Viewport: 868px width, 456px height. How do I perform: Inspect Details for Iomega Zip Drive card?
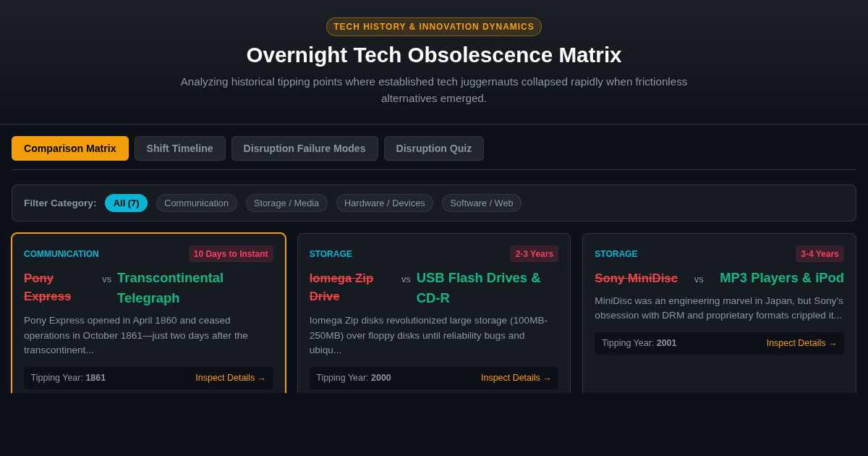(516, 378)
